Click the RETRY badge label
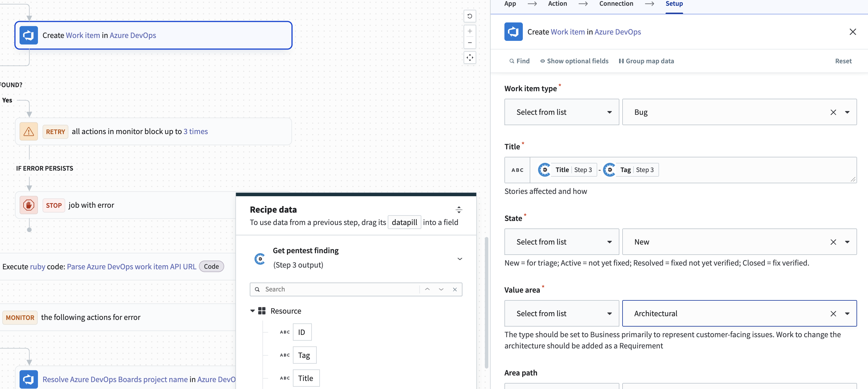The height and width of the screenshot is (389, 868). tap(55, 131)
